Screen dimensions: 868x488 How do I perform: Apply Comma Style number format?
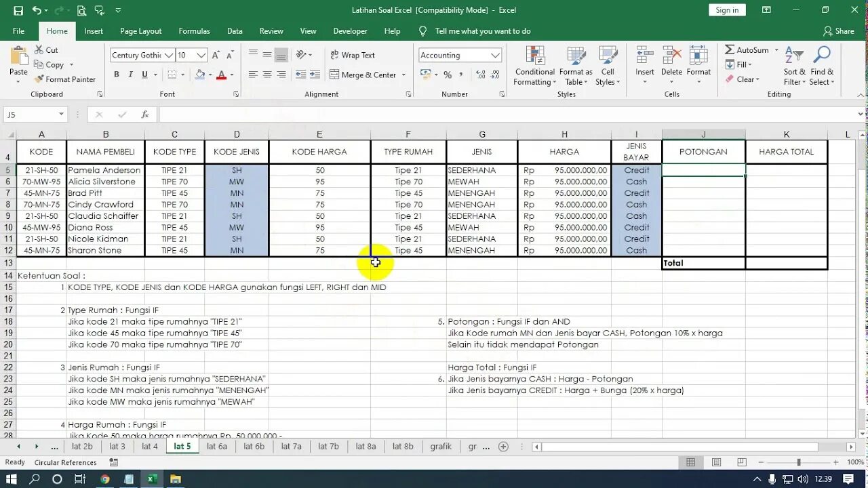[x=461, y=75]
